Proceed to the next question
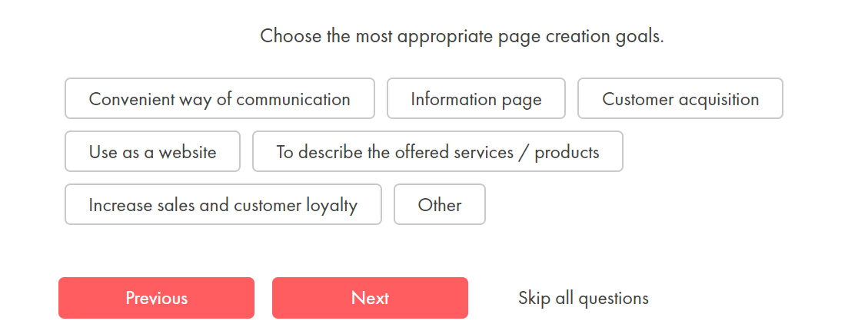The width and height of the screenshot is (868, 334). [x=371, y=298]
